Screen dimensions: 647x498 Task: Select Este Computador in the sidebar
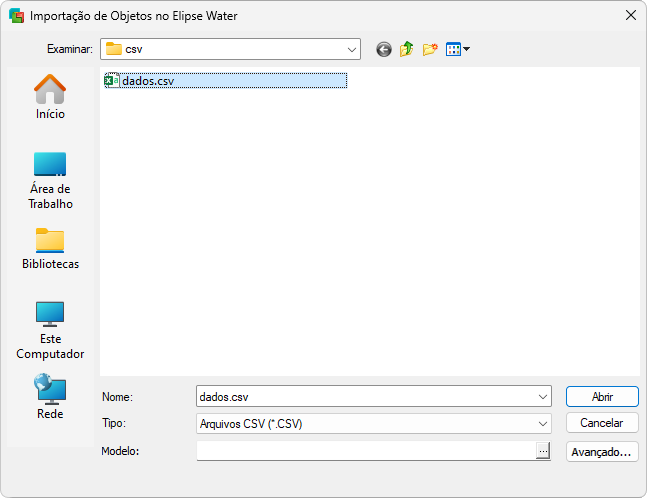(x=50, y=330)
